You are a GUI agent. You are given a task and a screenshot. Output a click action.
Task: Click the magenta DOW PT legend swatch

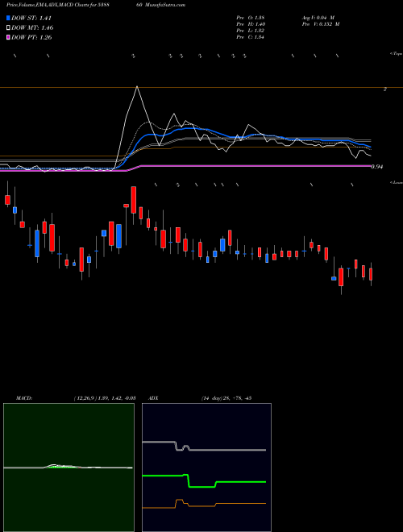[x=9, y=38]
